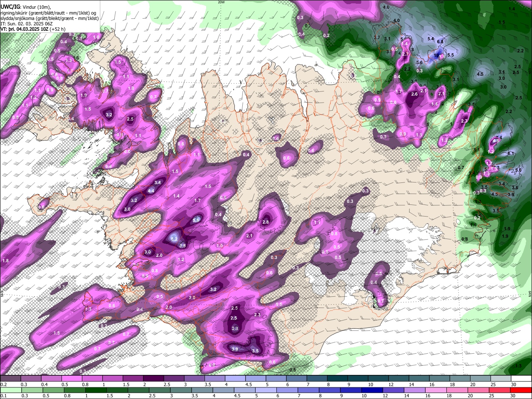Click the 'UWC/IG: Vindur (10m)' title line

[x=25, y=7]
